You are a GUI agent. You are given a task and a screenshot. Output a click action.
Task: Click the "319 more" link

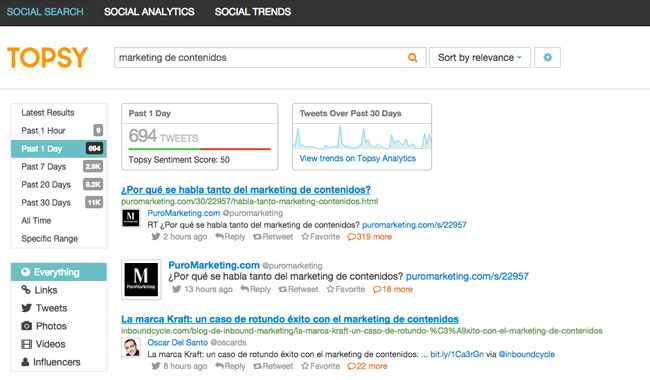369,237
